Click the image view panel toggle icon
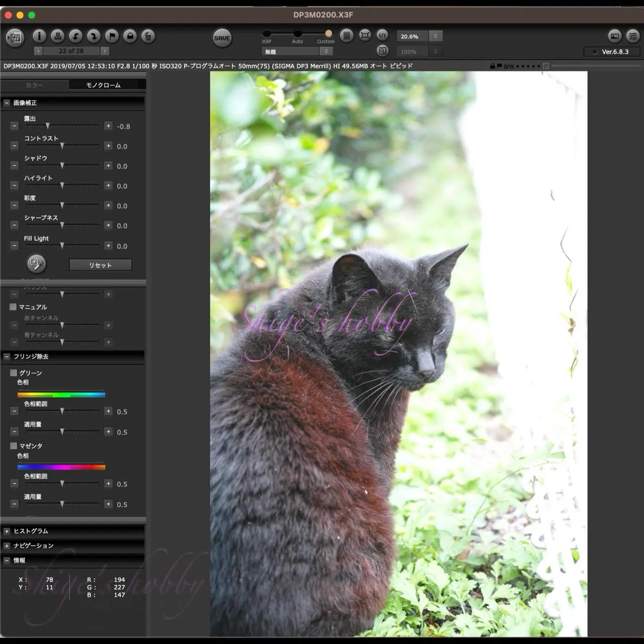Image resolution: width=644 pixels, height=644 pixels. pos(614,36)
